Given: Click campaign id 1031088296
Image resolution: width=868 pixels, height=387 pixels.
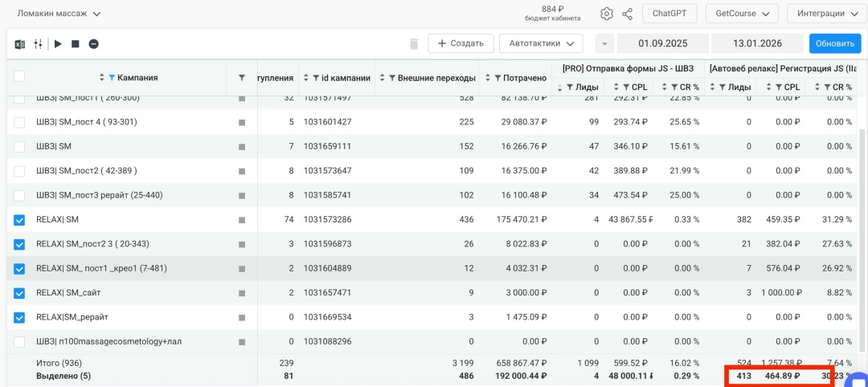Looking at the screenshot, I should 327,342.
